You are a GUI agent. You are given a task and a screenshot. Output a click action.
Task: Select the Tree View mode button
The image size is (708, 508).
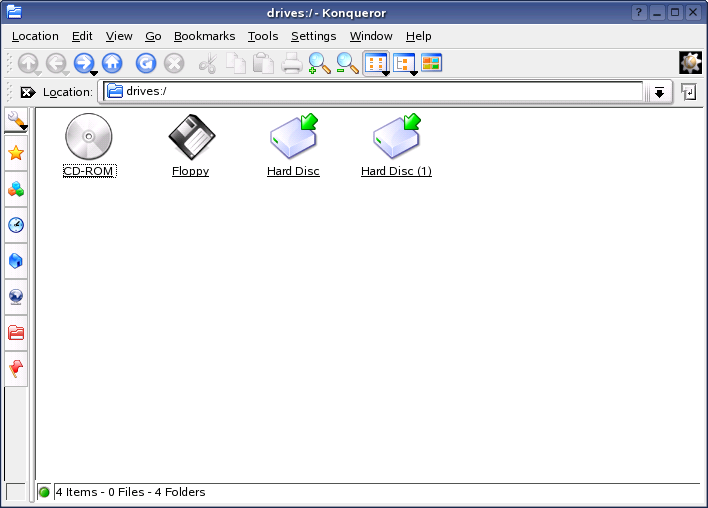404,63
